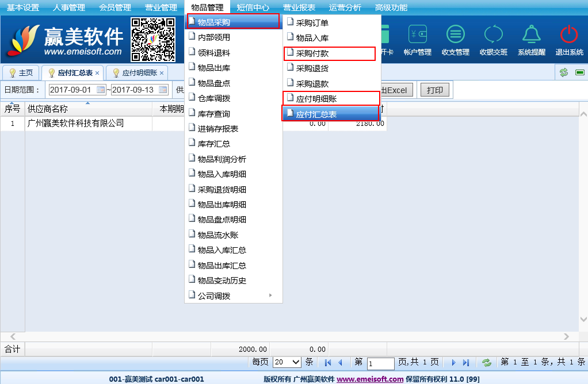Expand the rows-per-page dropdown showing 20
The width and height of the screenshot is (588, 384).
287,362
